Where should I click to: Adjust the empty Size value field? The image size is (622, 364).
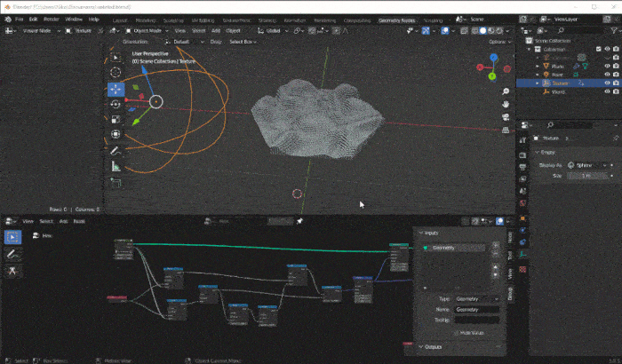coord(587,176)
